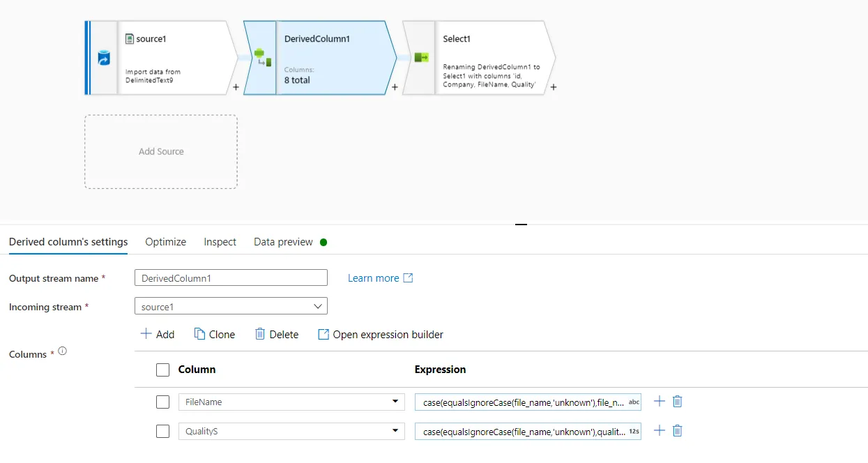Click plus sign after source1 node
Screen dimensions: 868x463
point(236,88)
